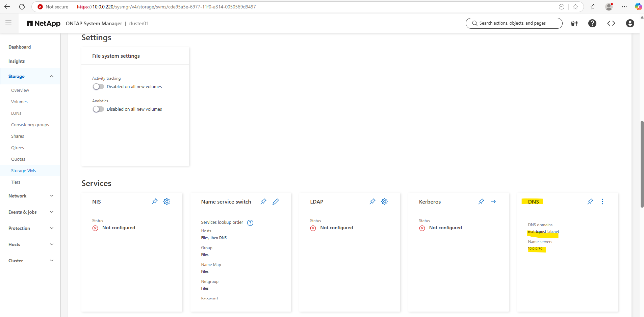Click the Not secure warning icon
Viewport: 644px width, 317px height.
click(40, 7)
